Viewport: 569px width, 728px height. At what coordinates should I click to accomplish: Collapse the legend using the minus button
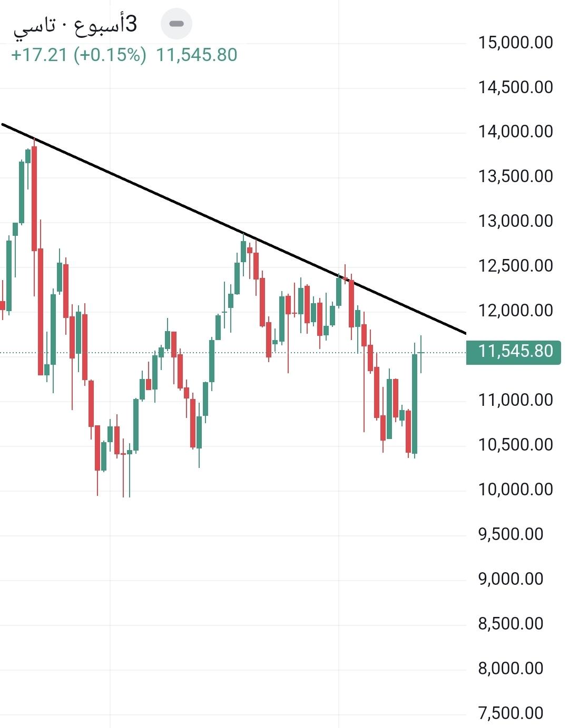[176, 24]
